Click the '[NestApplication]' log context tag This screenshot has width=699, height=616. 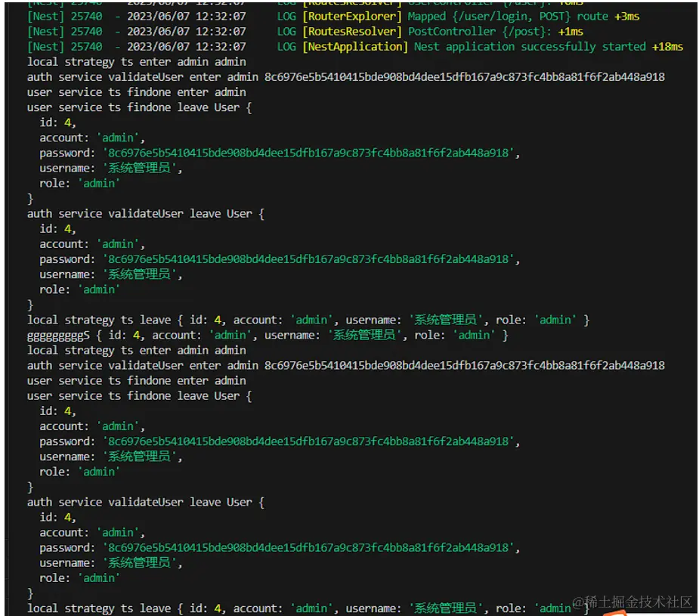tap(355, 47)
